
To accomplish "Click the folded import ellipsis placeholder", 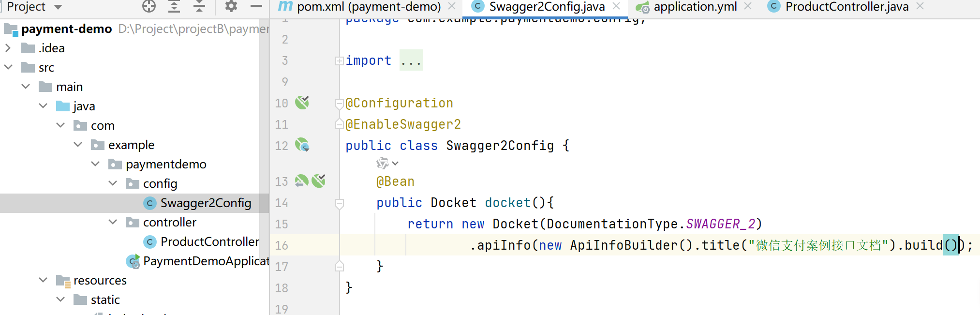I will (x=411, y=60).
